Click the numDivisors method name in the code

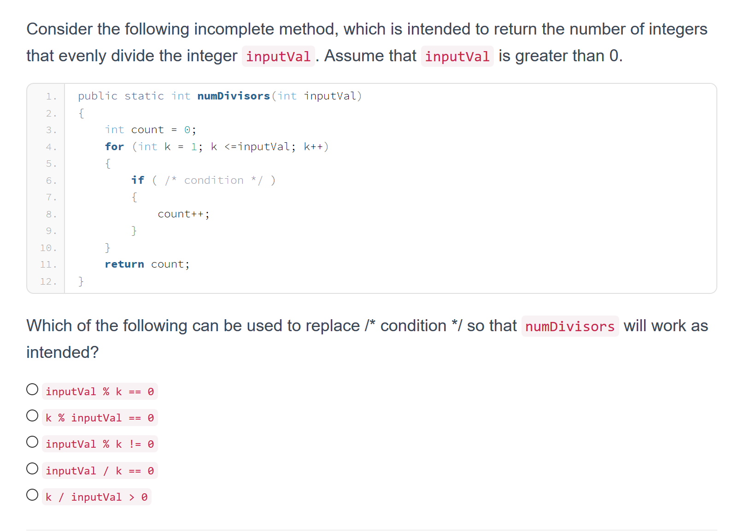(x=234, y=96)
